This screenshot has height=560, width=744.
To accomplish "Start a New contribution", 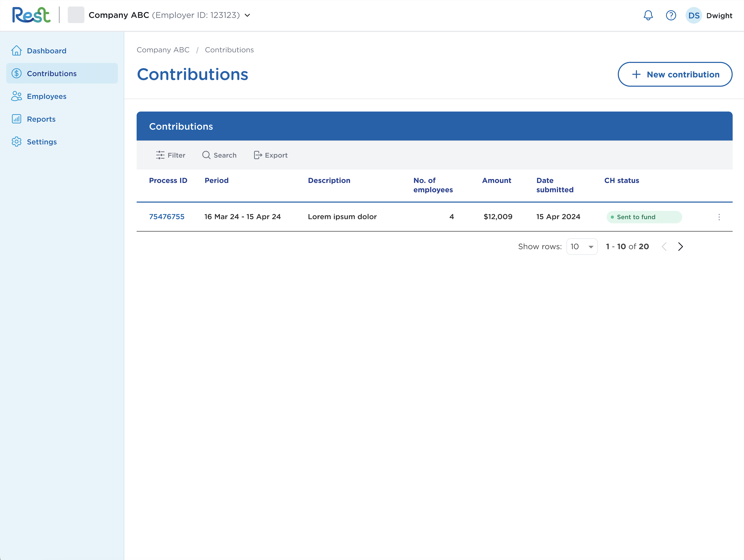I will point(675,74).
